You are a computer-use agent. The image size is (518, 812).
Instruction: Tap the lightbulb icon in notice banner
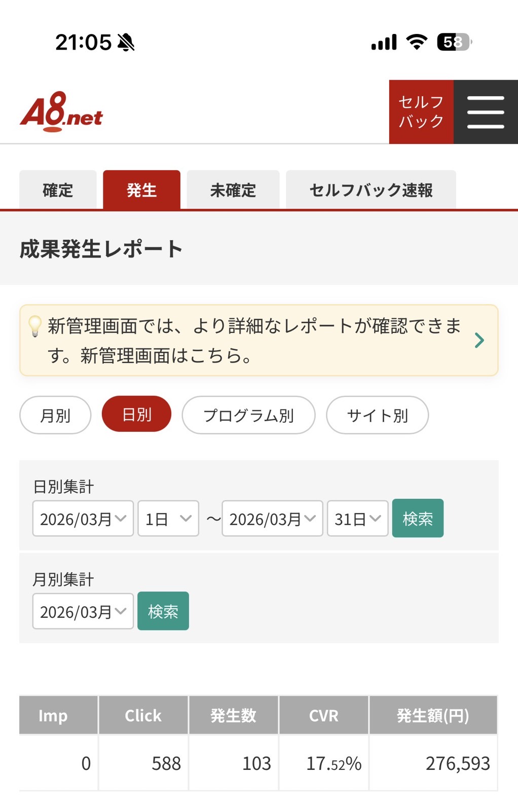(x=35, y=326)
